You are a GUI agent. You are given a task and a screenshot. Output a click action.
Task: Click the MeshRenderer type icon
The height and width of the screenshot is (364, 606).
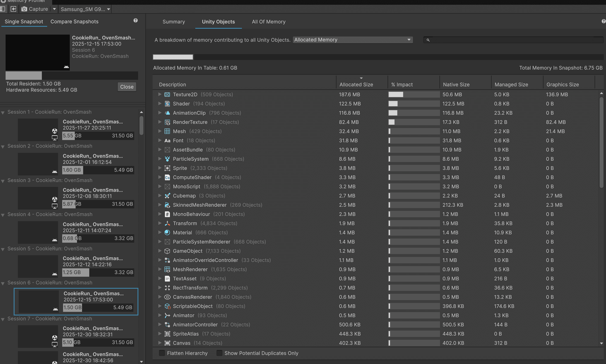click(x=167, y=269)
